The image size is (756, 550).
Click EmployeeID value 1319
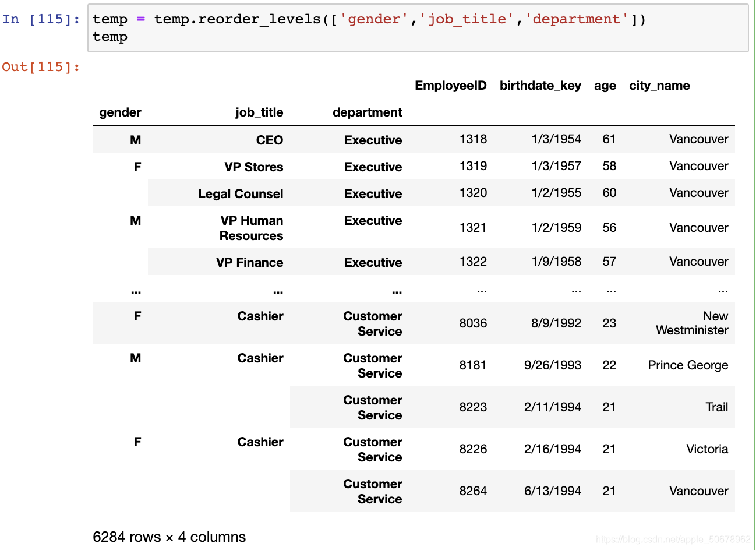tap(473, 166)
